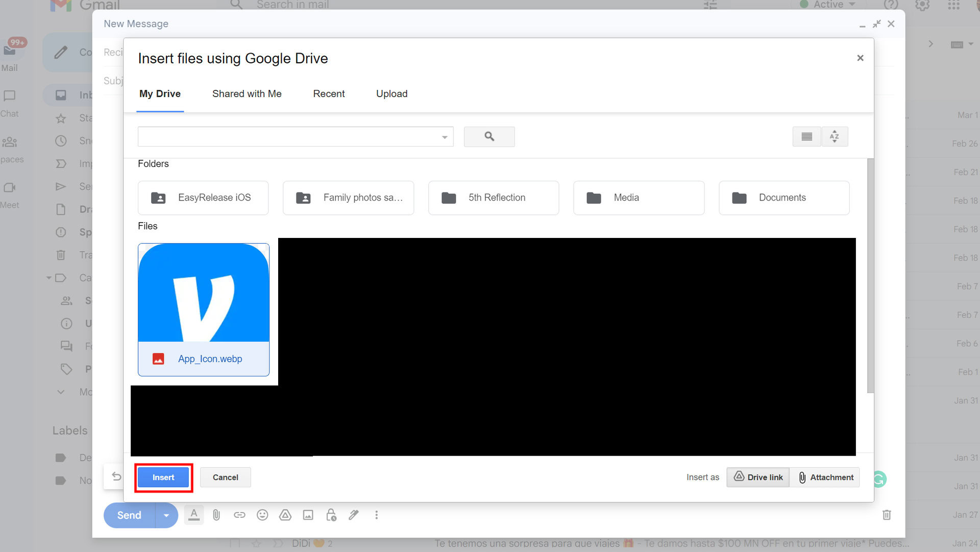
Task: Open the insert emoji picker
Action: tap(262, 515)
